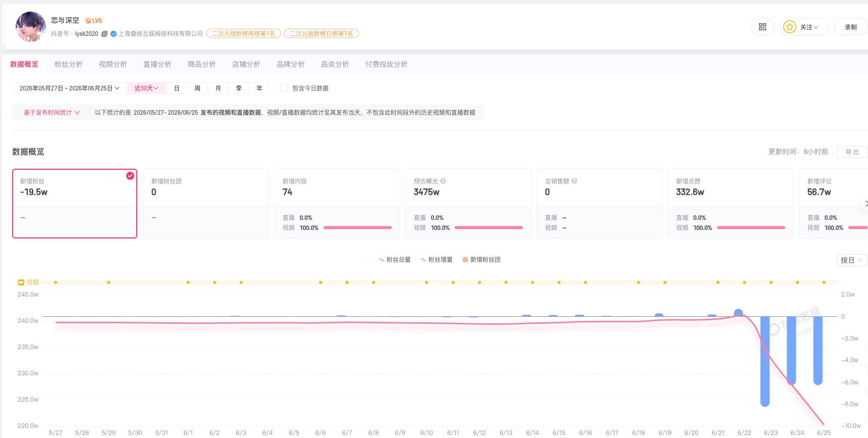Click the 录制 button
The height and width of the screenshot is (438, 868).
(x=851, y=27)
